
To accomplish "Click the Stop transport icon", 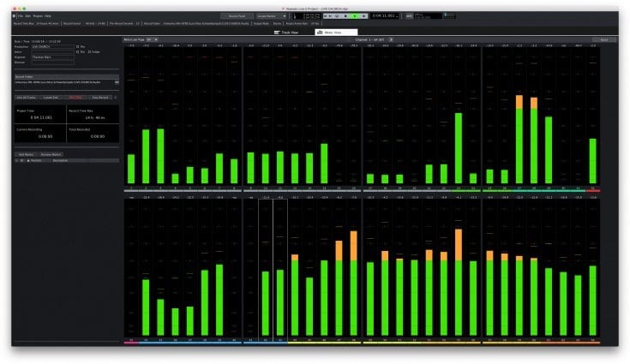I will (345, 15).
